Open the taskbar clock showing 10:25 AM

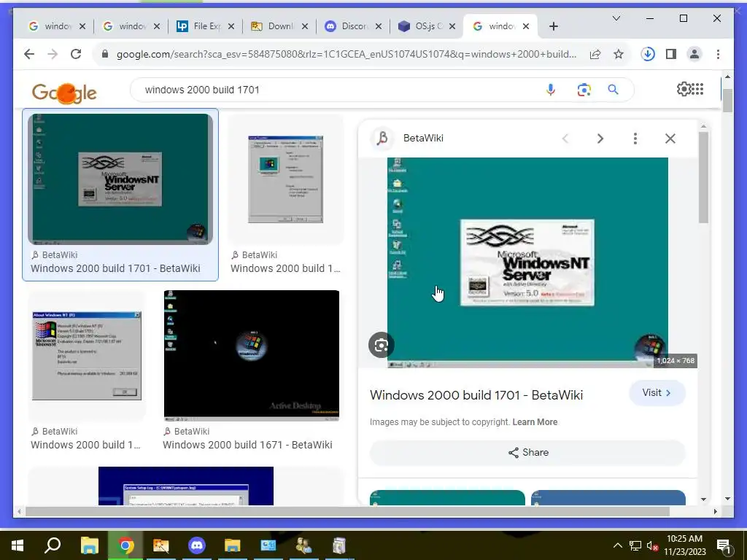click(684, 545)
